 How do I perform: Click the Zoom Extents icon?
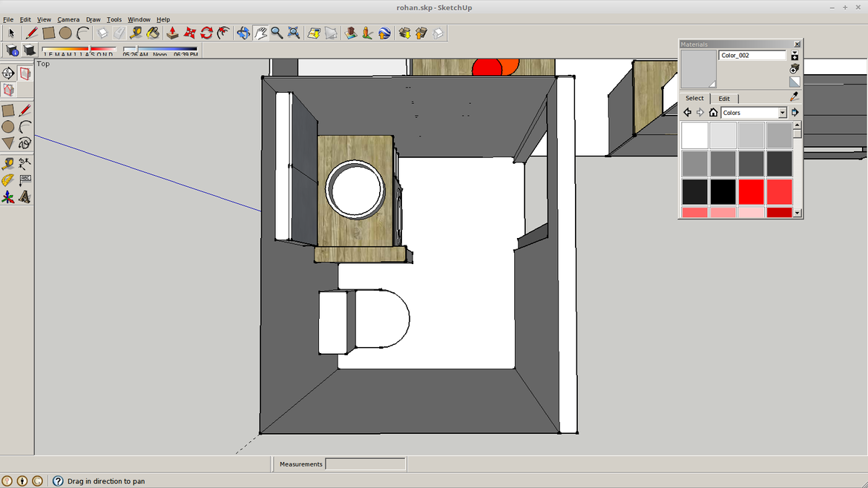(294, 33)
